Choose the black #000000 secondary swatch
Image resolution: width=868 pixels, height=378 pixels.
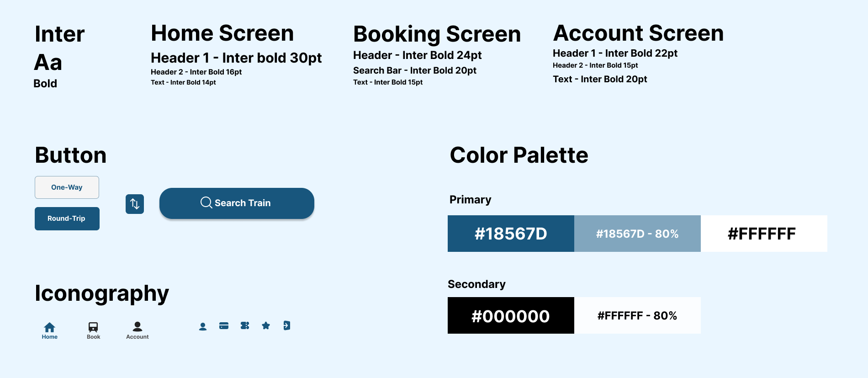coord(511,315)
